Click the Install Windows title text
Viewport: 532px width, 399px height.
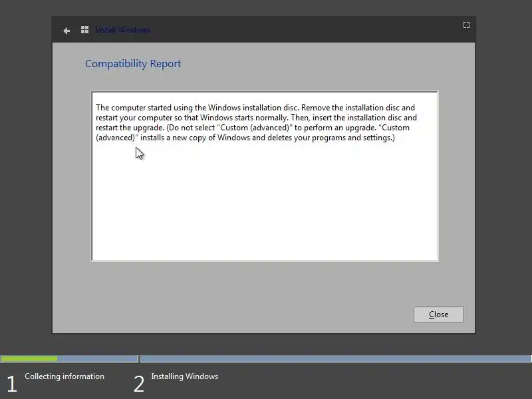[123, 30]
